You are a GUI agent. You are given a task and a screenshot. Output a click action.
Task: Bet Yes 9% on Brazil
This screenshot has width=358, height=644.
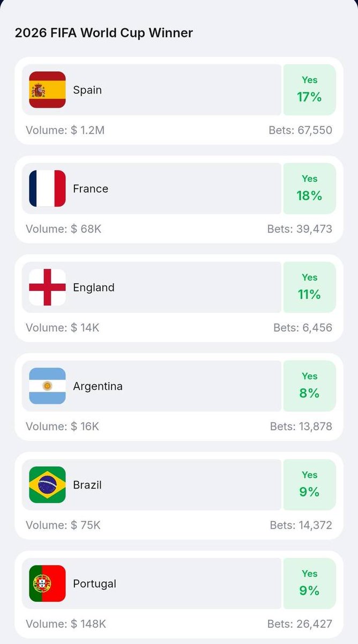(309, 485)
